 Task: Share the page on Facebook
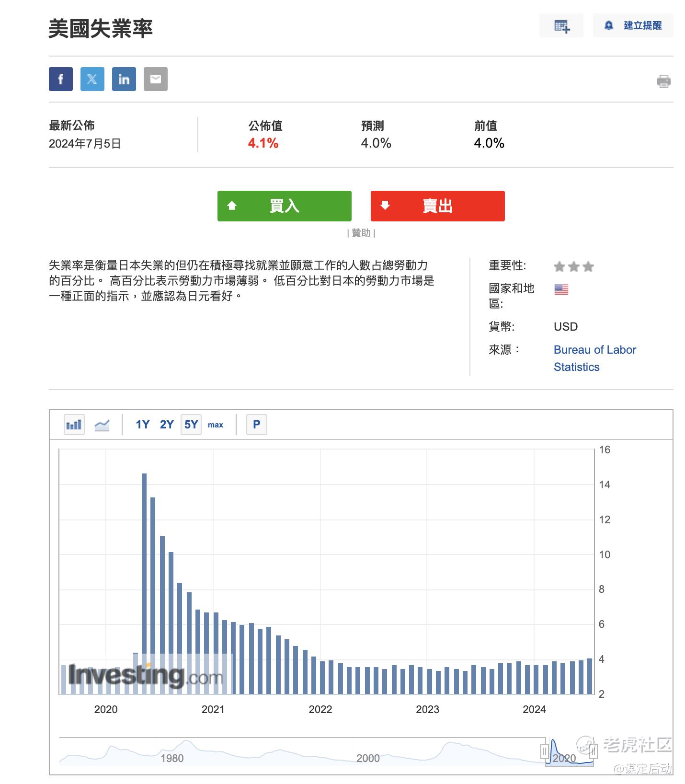[61, 79]
